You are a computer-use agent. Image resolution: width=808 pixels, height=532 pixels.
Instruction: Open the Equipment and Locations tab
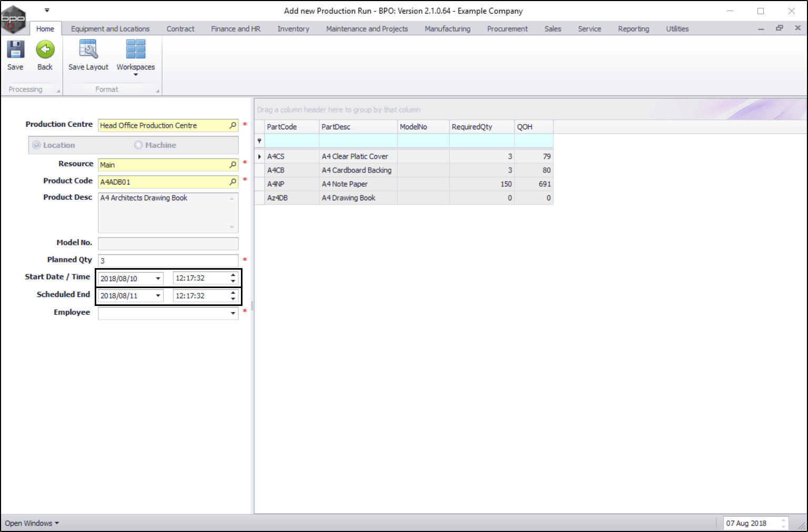[x=110, y=29]
